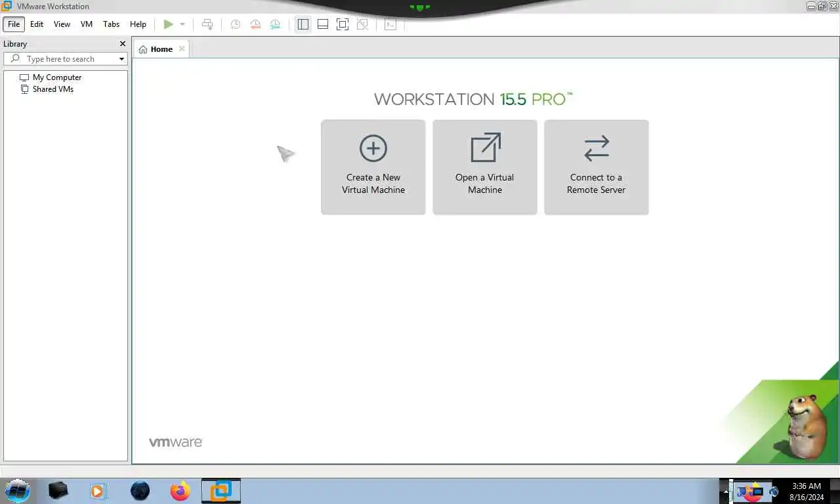Open the View menu
The width and height of the screenshot is (840, 504).
[x=62, y=24]
